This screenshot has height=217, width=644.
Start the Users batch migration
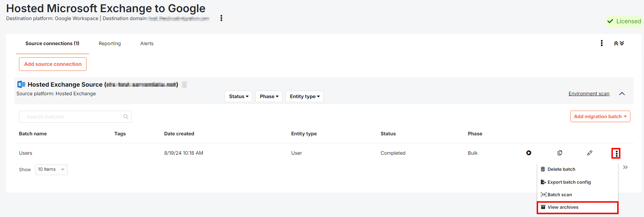point(529,153)
